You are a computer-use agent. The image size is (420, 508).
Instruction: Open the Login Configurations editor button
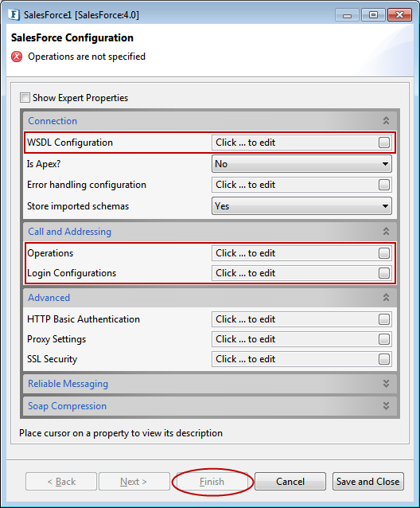(x=384, y=273)
